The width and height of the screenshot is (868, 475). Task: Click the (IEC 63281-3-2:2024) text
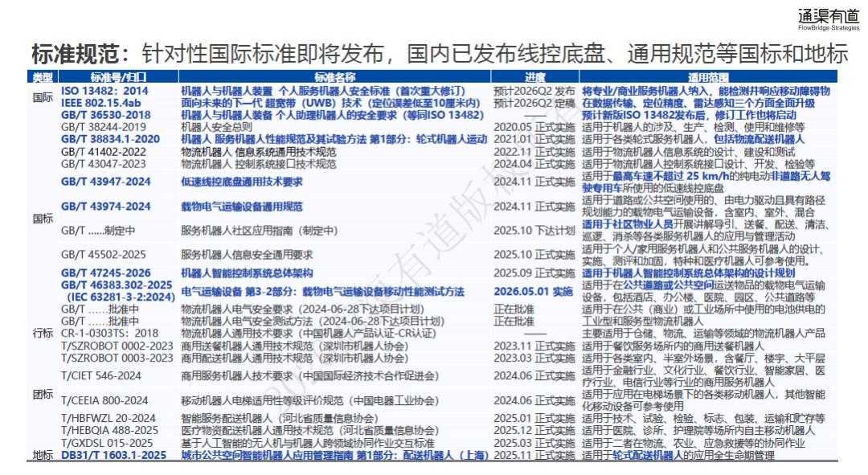(121, 297)
